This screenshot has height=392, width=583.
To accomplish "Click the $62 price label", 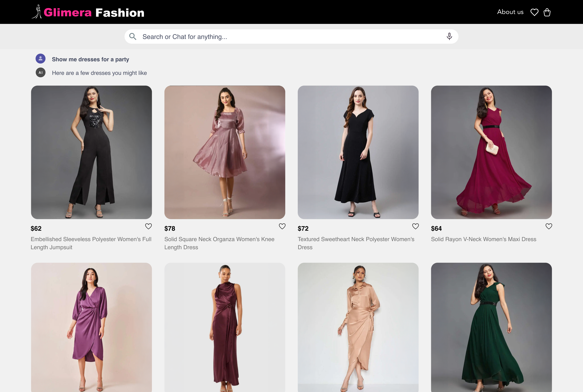I will point(36,229).
